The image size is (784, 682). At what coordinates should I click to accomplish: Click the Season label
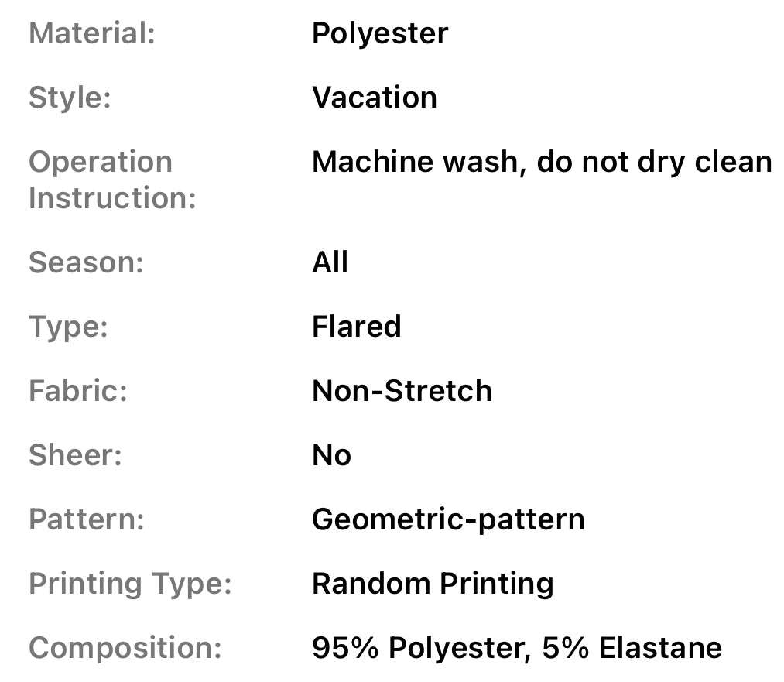pos(86,262)
